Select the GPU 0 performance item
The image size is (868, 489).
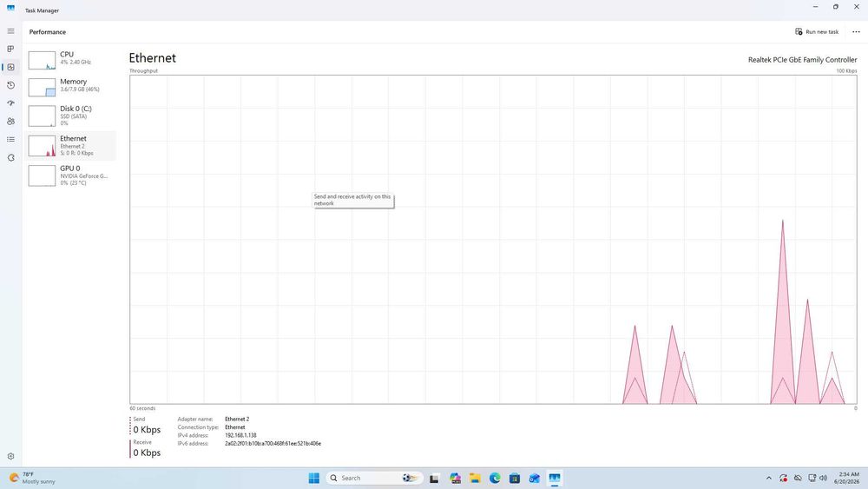pyautogui.click(x=71, y=175)
